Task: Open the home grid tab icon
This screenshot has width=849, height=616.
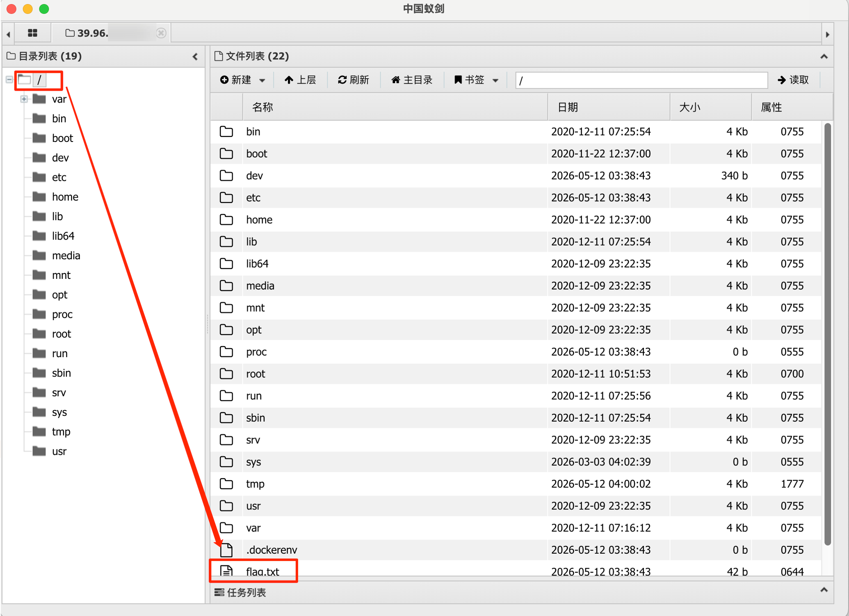Action: click(x=32, y=33)
